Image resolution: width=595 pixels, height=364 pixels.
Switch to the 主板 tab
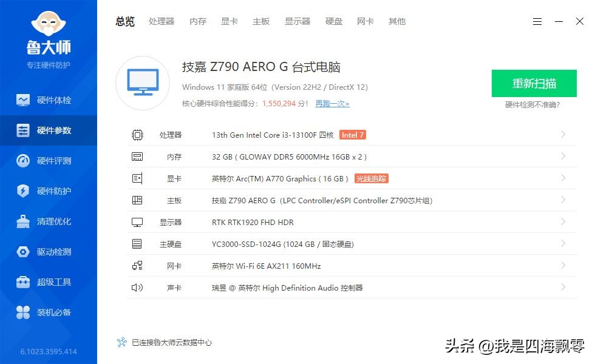260,21
